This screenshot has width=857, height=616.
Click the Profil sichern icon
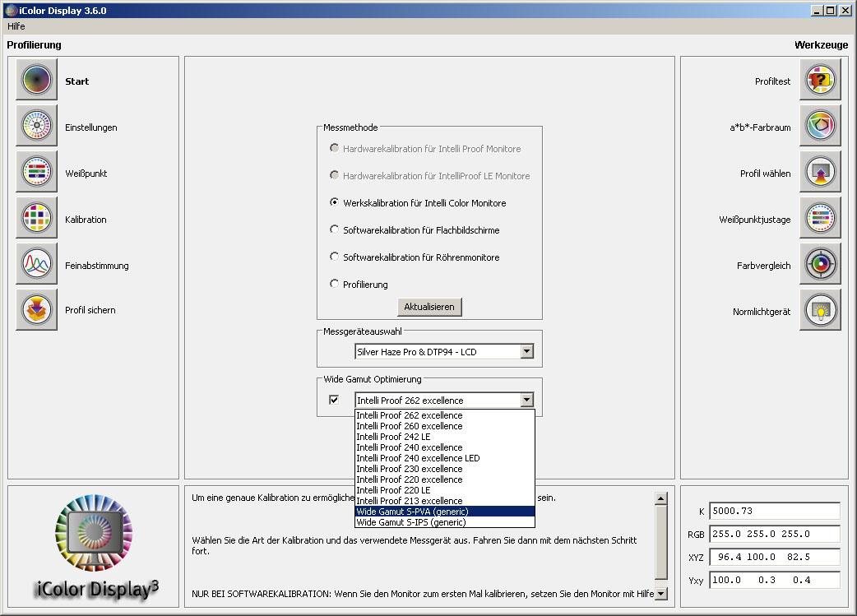coord(37,309)
